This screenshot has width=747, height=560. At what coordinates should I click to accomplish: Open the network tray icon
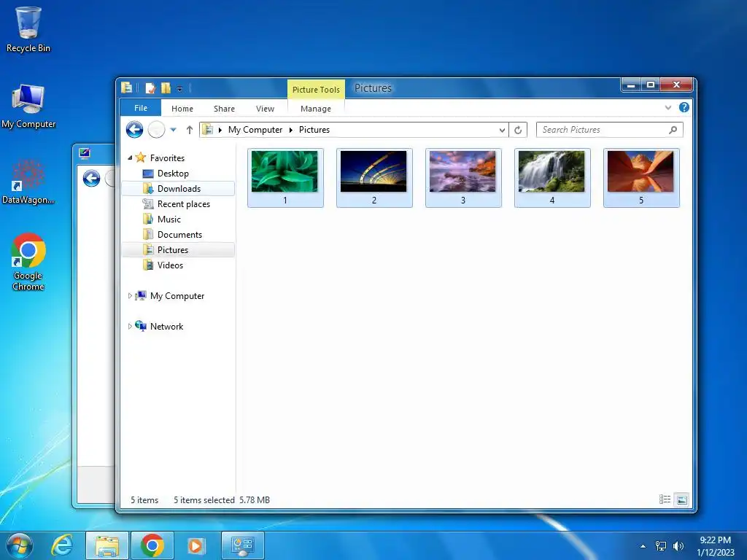tap(661, 546)
